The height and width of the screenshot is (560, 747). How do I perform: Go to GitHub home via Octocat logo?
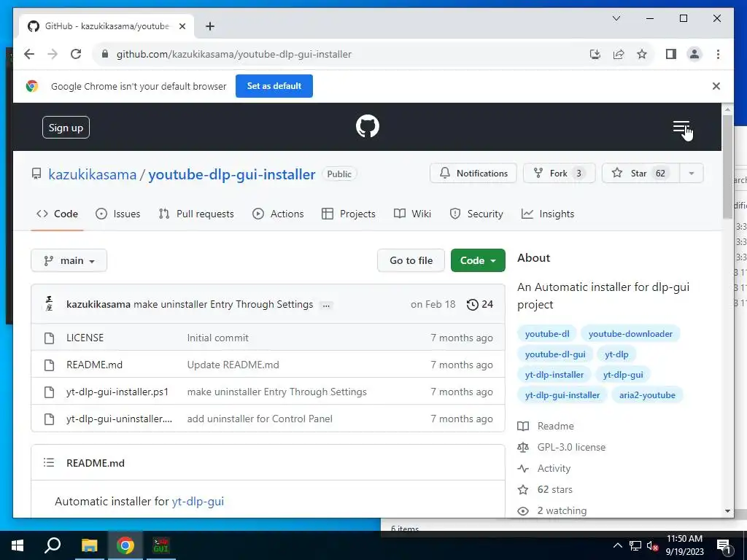click(368, 126)
